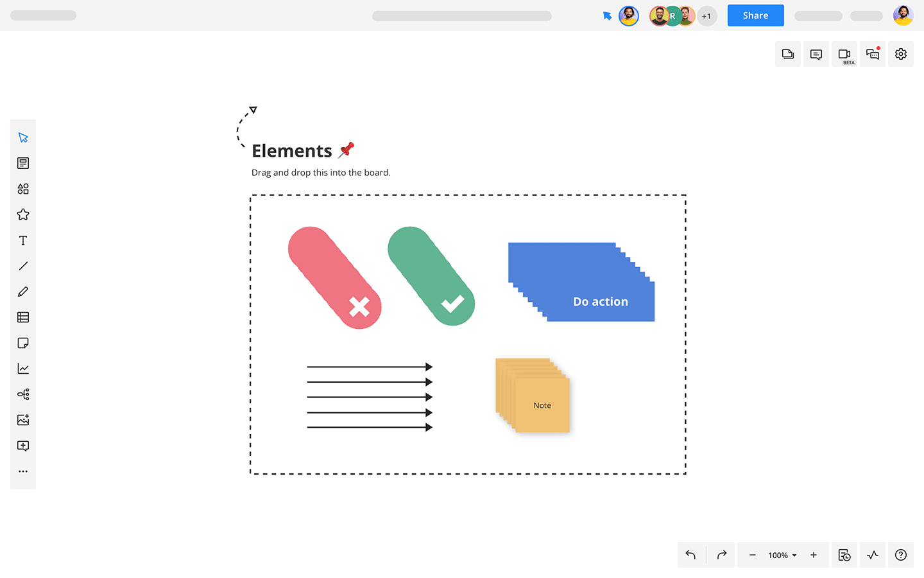Click the board title placeholder bar

pyautogui.click(x=462, y=16)
